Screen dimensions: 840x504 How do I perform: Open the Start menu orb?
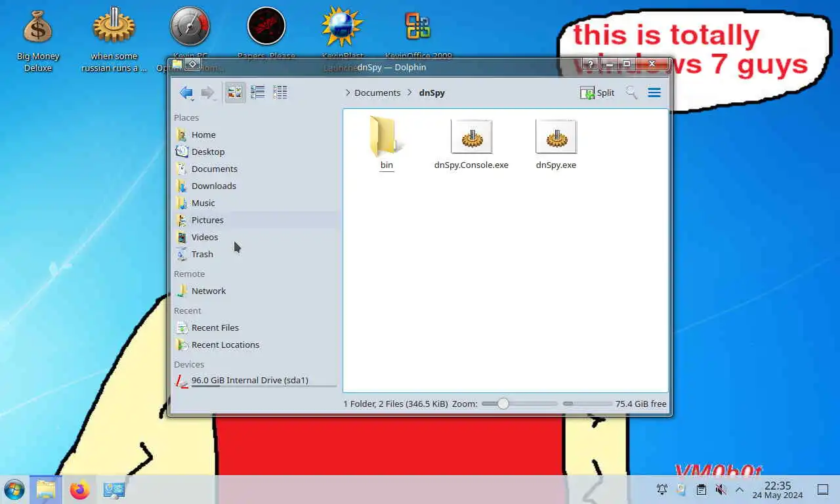[14, 490]
